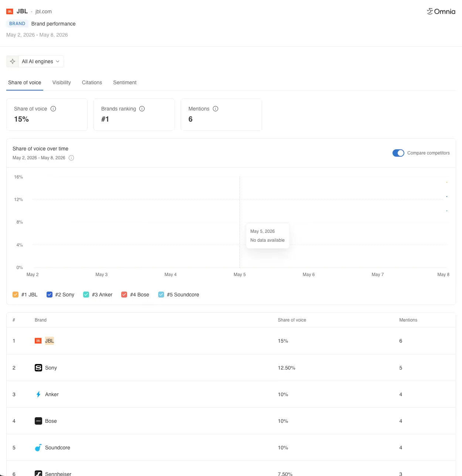The width and height of the screenshot is (462, 476).
Task: Click the JBL logo in table row
Action: pyautogui.click(x=38, y=341)
